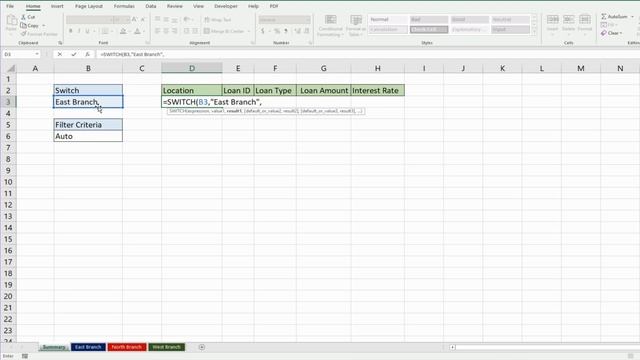Toggle Underline formatting

(87, 31)
